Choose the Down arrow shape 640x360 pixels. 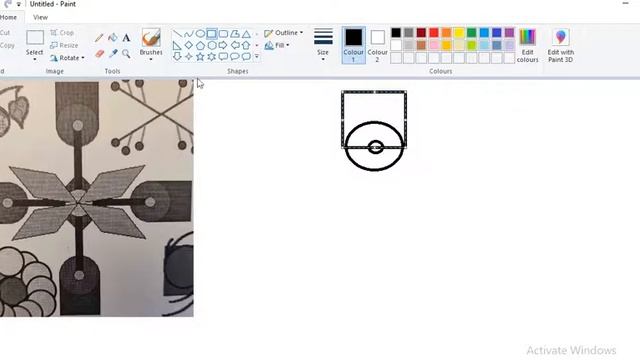(177, 57)
